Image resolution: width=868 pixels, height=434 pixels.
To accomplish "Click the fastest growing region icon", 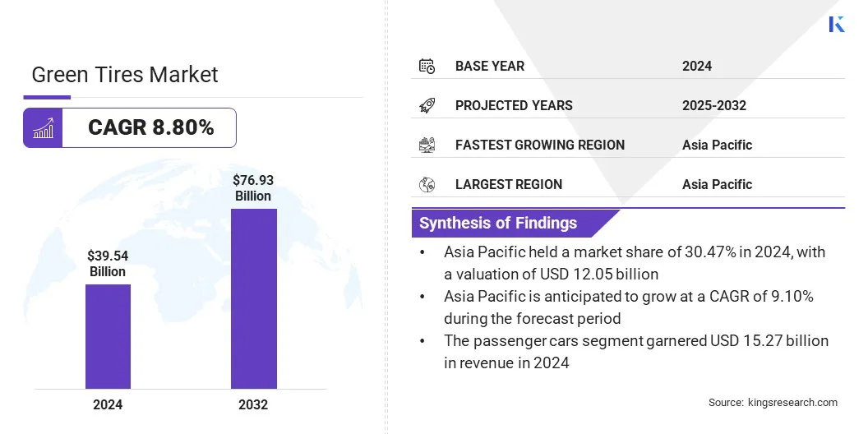I will click(427, 145).
